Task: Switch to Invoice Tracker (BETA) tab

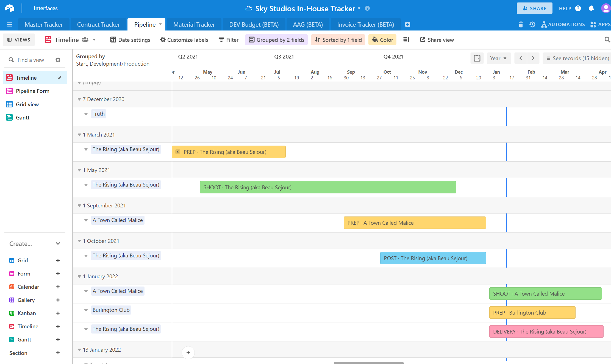Action: point(366,24)
